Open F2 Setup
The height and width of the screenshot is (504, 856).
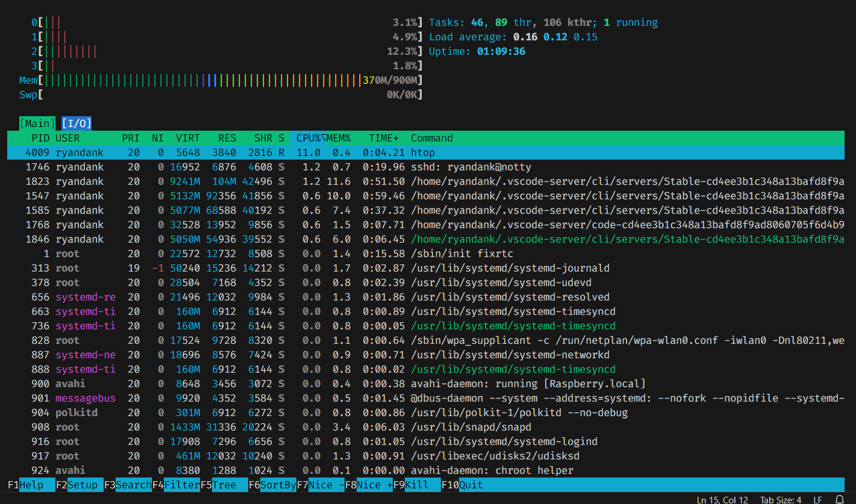(80, 485)
